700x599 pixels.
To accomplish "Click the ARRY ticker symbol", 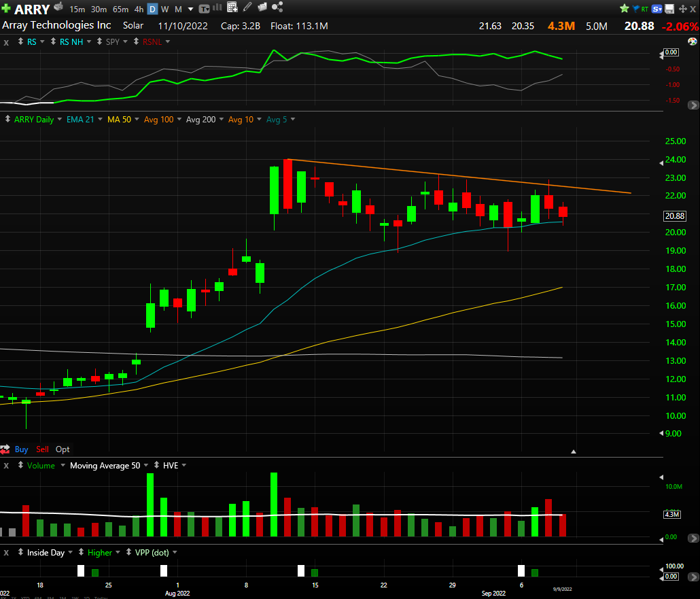I will [x=32, y=10].
